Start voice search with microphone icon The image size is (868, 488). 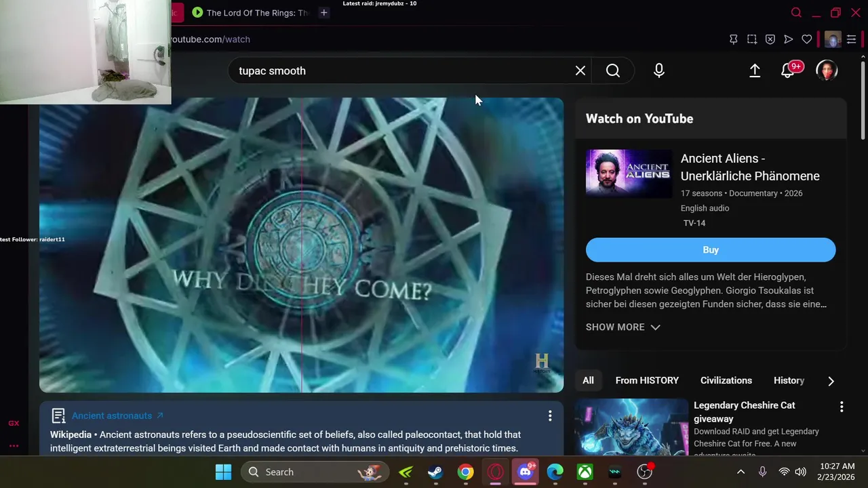(x=659, y=70)
